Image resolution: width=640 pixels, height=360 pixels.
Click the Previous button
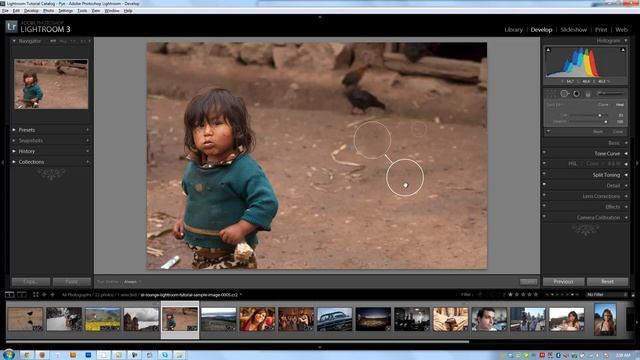tap(564, 282)
